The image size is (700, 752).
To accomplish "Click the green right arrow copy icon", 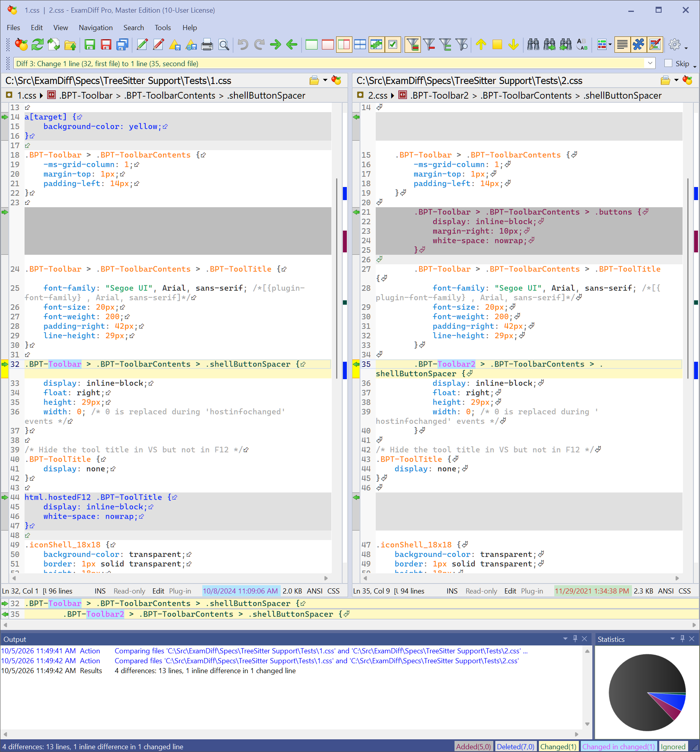I will 276,44.
